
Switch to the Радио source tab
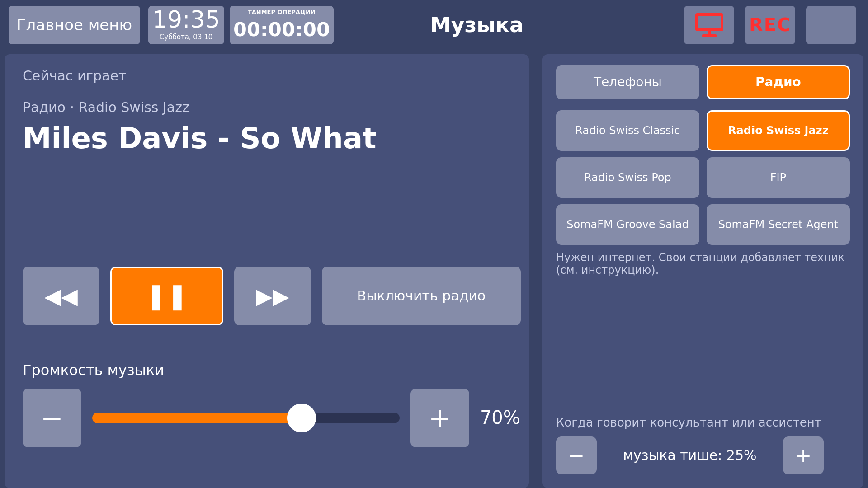coord(778,82)
